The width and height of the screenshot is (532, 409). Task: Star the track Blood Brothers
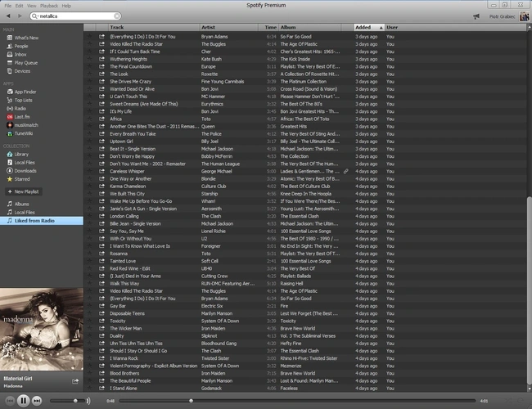point(89,373)
